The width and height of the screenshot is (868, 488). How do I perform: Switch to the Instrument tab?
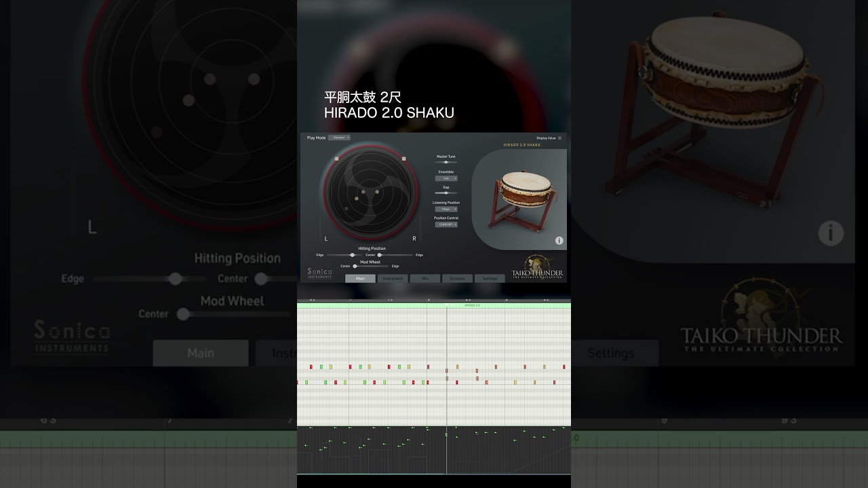click(x=393, y=279)
